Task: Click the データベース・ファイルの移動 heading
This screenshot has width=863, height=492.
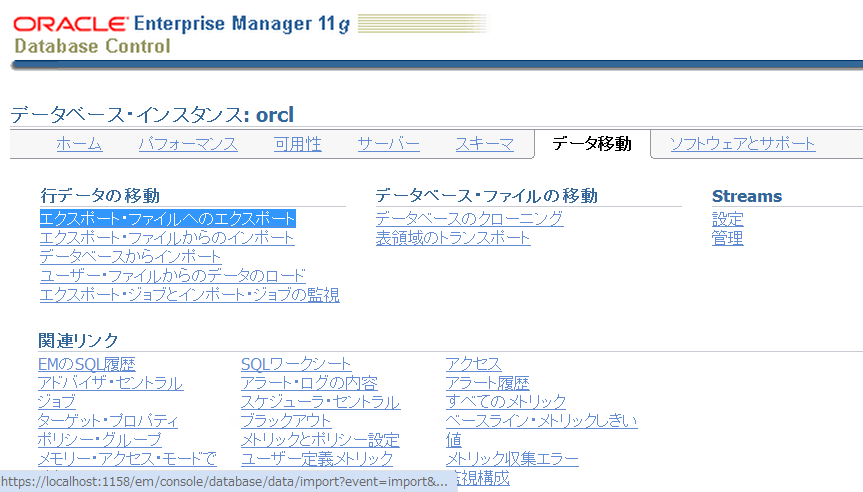Action: (487, 195)
